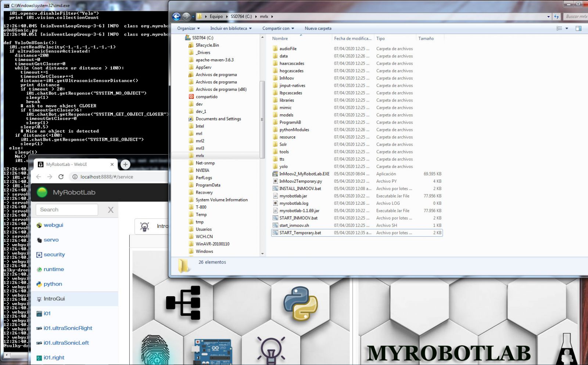Click SSD764 (C:) in breadcrumb path

241,17
